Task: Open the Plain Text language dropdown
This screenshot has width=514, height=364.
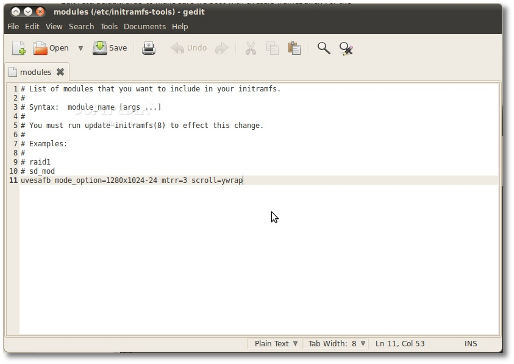Action: 275,343
